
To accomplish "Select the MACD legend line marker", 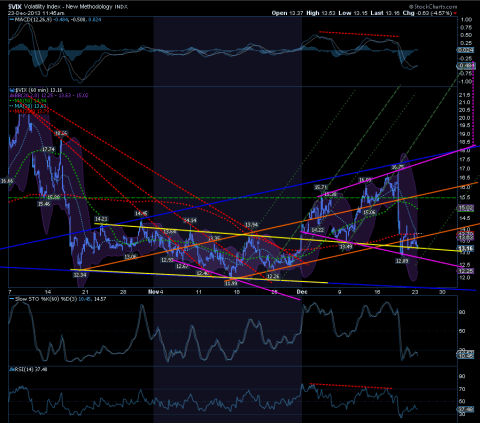I will [11, 20].
